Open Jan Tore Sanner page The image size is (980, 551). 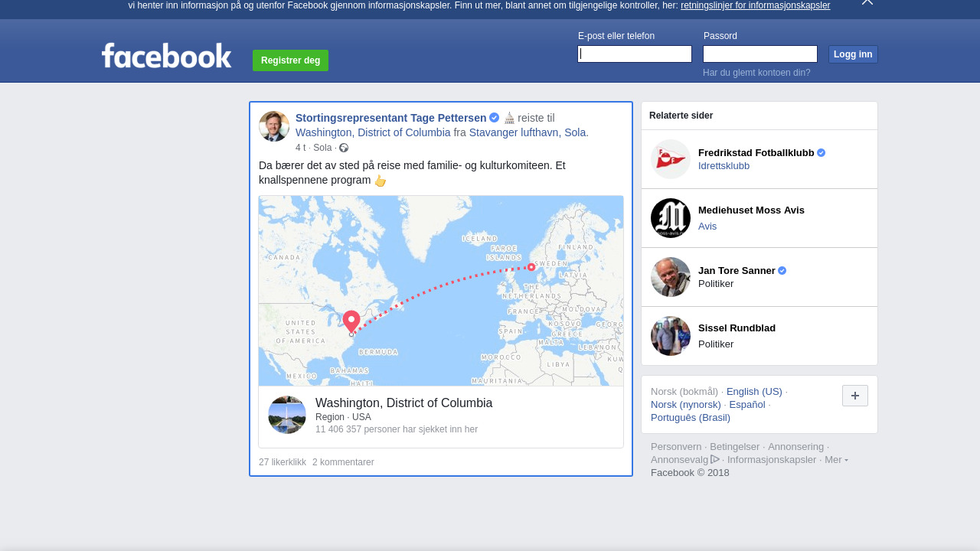point(737,271)
